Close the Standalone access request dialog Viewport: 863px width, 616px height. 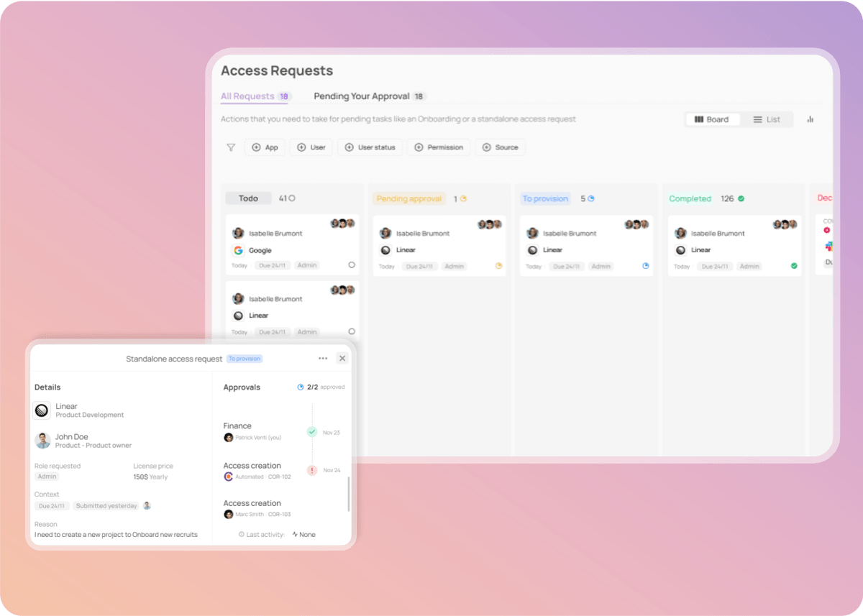pyautogui.click(x=342, y=358)
